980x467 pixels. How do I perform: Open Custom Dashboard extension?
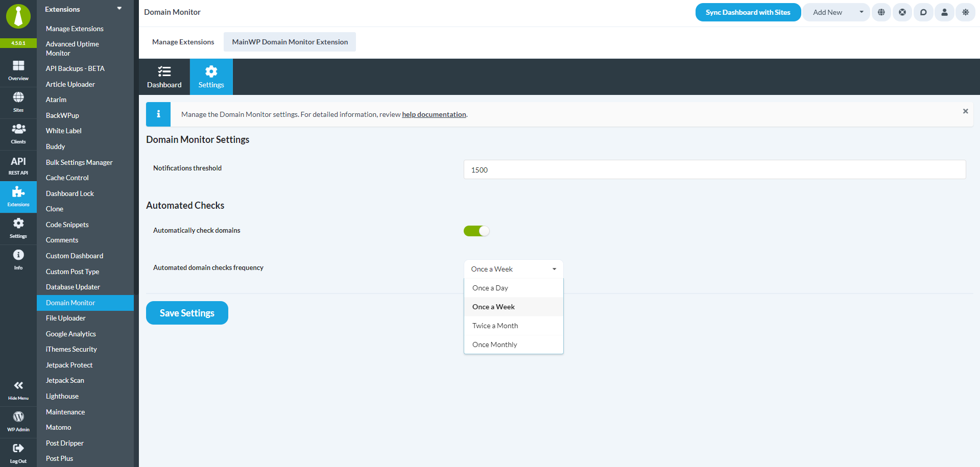[75, 256]
